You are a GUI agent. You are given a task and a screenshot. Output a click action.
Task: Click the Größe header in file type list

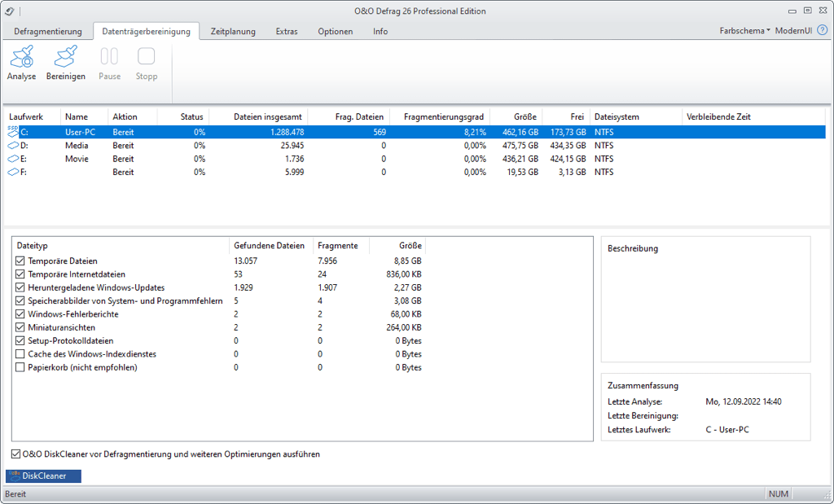[x=397, y=246]
